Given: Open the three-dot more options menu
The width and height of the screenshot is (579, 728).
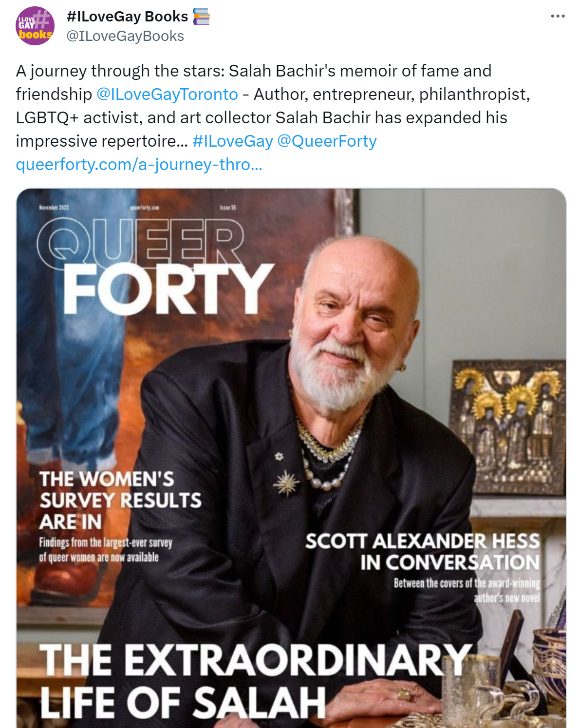Looking at the screenshot, I should click(x=558, y=16).
